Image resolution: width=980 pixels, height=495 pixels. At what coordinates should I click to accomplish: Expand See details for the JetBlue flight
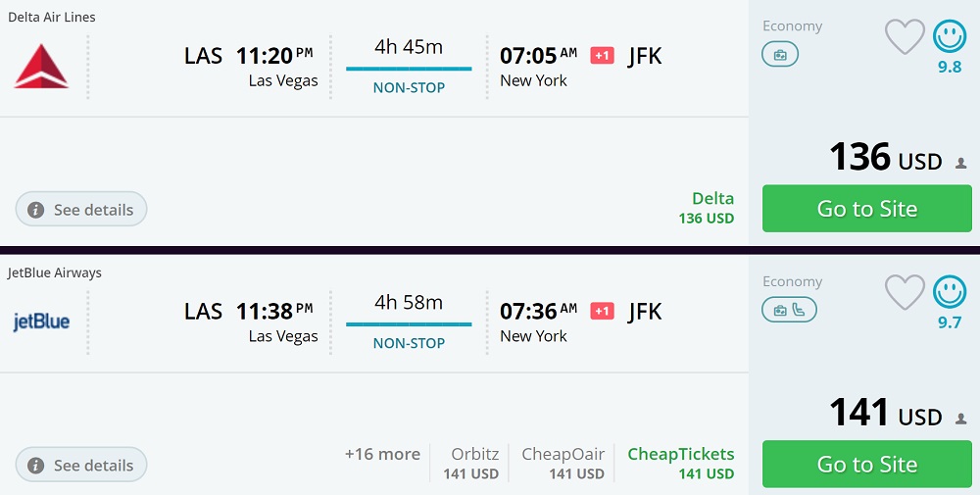tap(81, 466)
